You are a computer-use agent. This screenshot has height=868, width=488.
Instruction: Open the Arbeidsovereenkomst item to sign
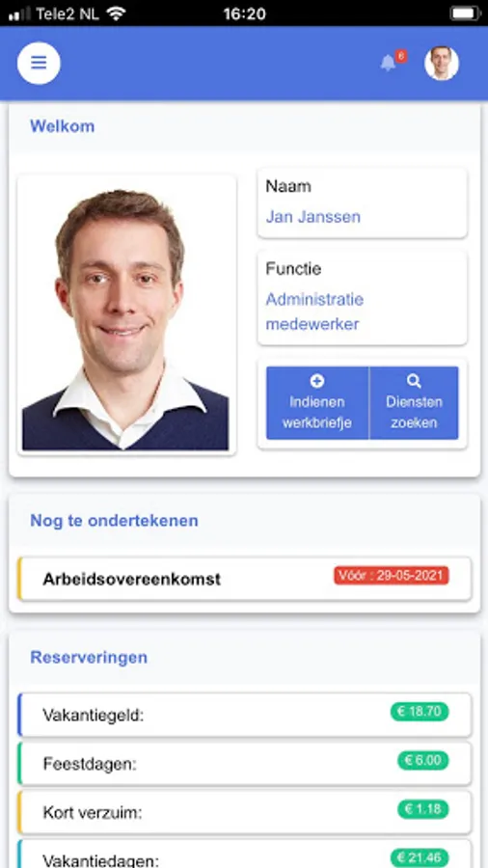pyautogui.click(x=245, y=579)
